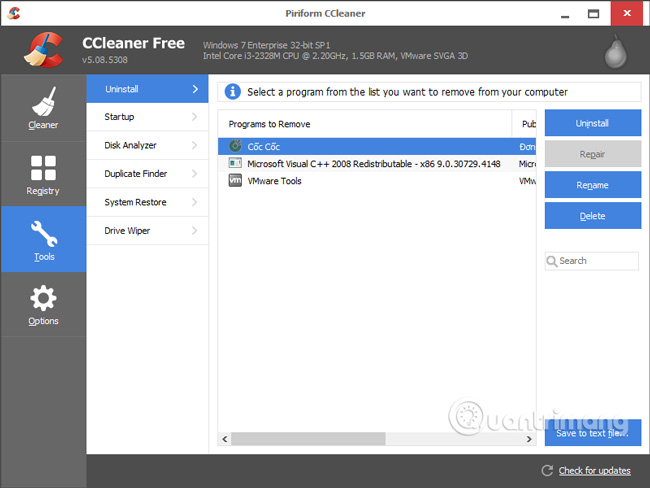Click the VMware Tools program icon
650x488 pixels.
235,181
